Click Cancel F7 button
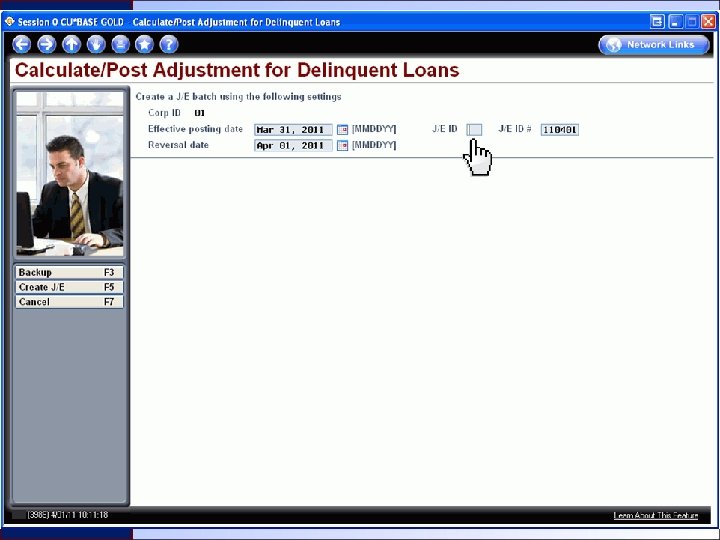720x540 pixels. coord(69,302)
